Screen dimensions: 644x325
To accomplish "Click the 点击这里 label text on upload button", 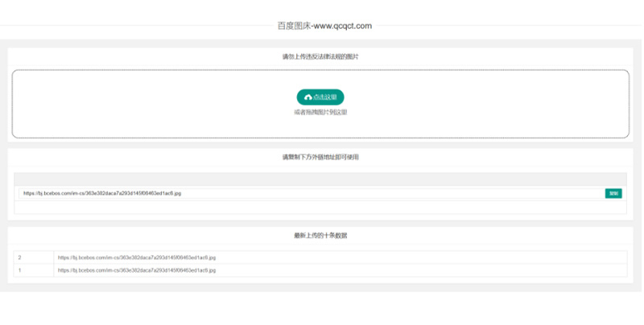I will [325, 97].
